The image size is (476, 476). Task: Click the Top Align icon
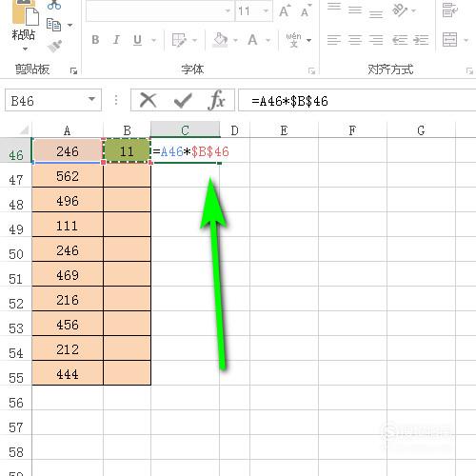pyautogui.click(x=334, y=7)
